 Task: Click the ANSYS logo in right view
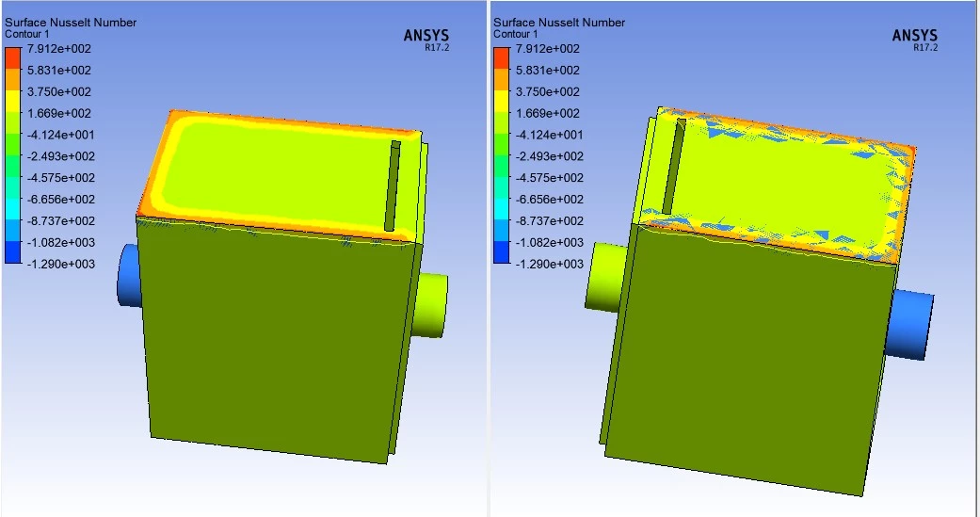click(x=915, y=36)
